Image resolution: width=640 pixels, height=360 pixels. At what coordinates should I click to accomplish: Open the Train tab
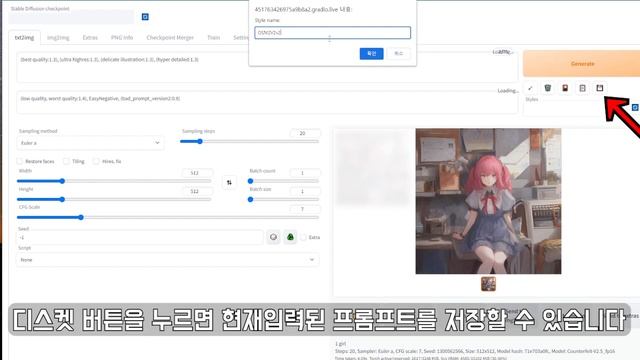tap(213, 38)
